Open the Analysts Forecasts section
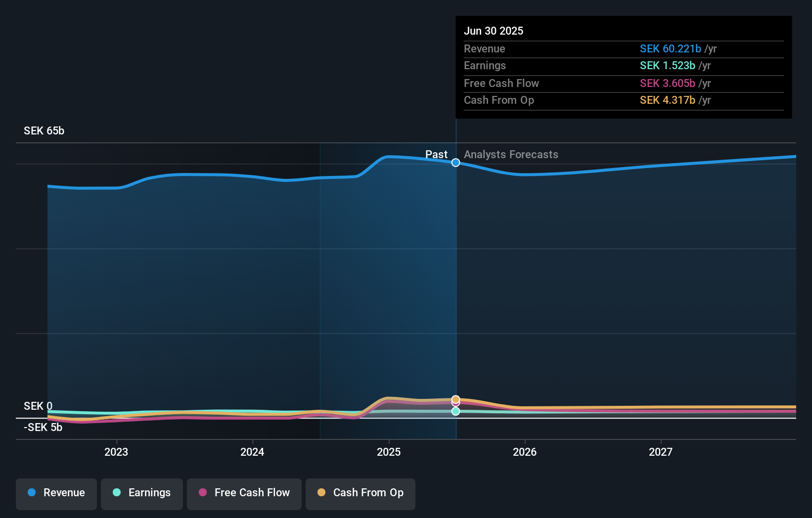The image size is (812, 518). 511,154
